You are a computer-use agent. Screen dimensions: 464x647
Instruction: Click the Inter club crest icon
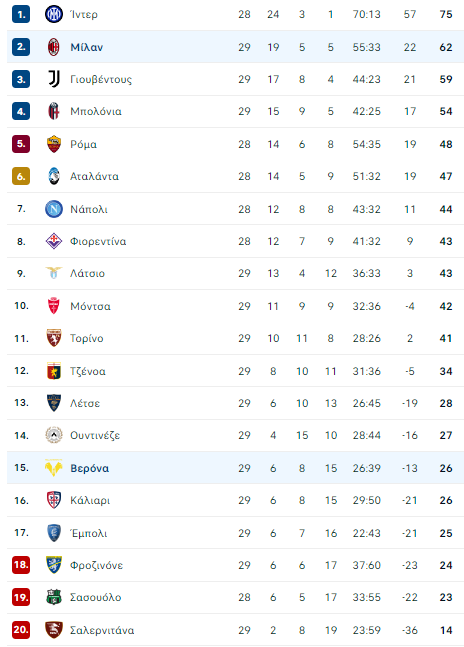[54, 14]
